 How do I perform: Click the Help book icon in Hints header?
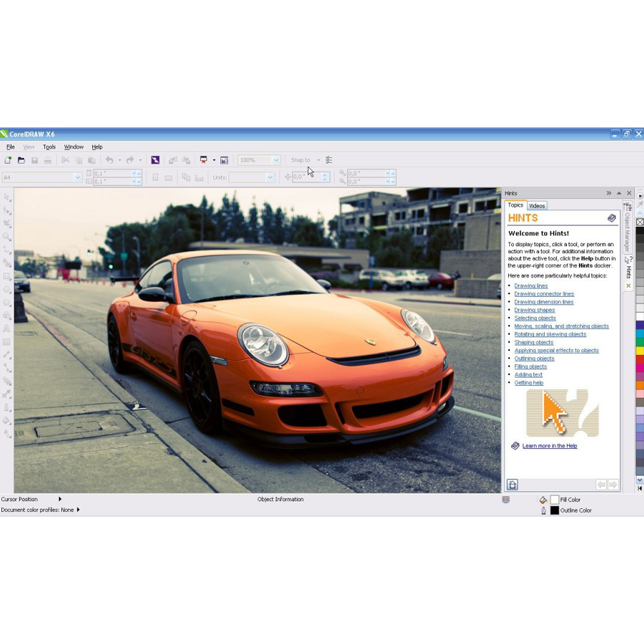click(x=612, y=218)
